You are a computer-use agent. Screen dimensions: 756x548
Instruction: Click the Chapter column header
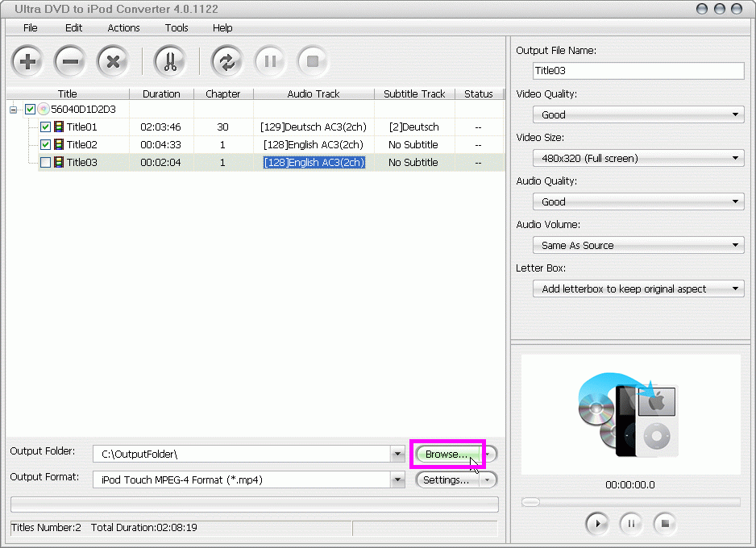(222, 94)
